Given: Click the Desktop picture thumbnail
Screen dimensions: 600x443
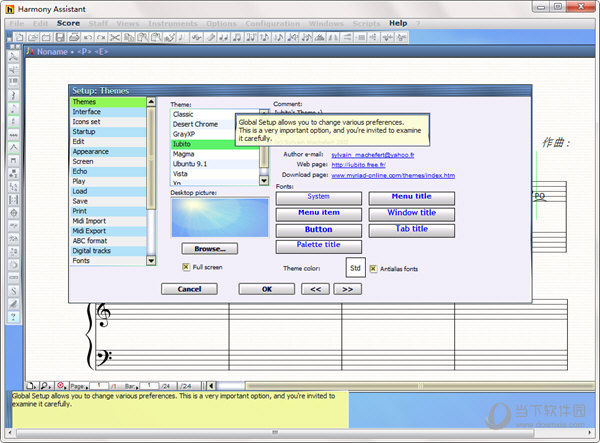Looking at the screenshot, I should click(220, 217).
